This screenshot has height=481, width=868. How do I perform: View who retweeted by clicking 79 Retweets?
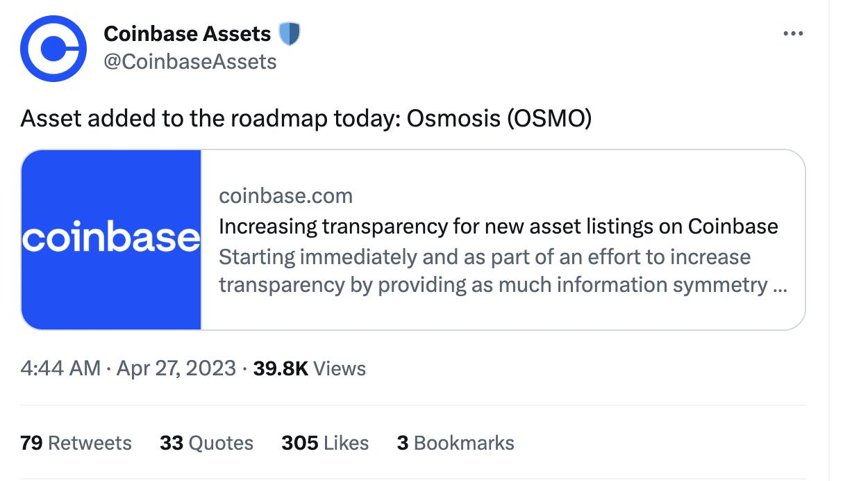(x=76, y=443)
